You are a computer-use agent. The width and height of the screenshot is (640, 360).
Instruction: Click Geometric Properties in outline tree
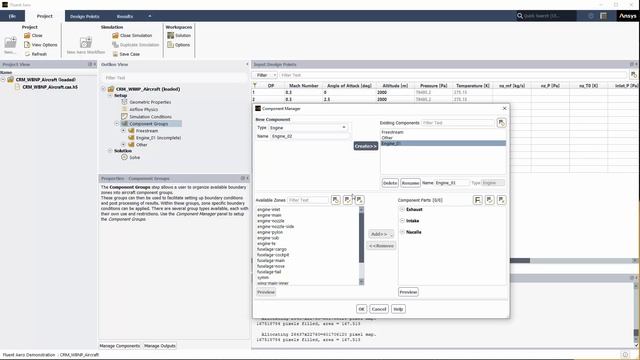150,102
